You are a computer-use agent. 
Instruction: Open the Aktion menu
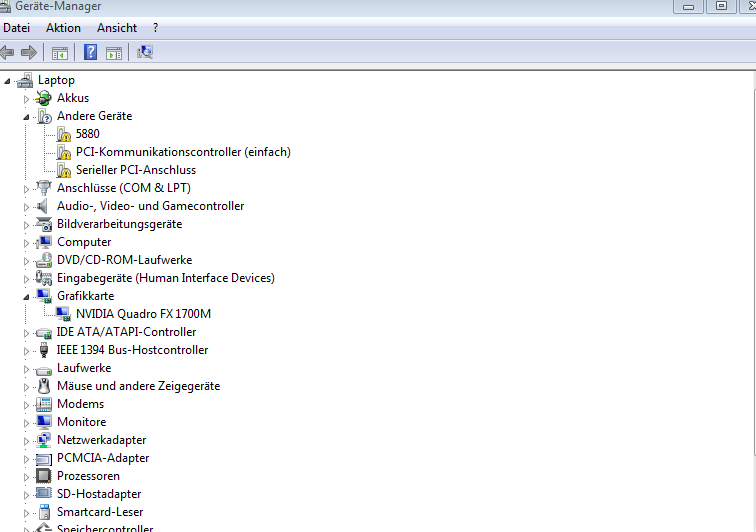coord(63,28)
